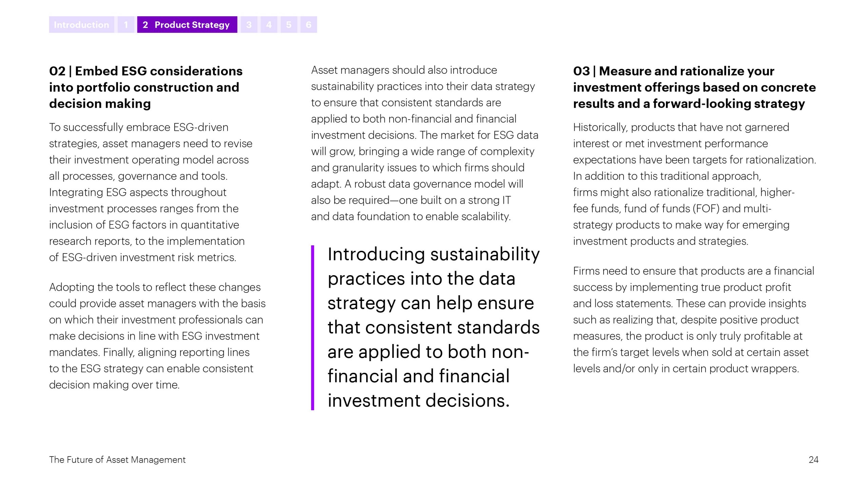Open the Introduction section tab
Viewport: 868px width, 488px height.
click(81, 25)
